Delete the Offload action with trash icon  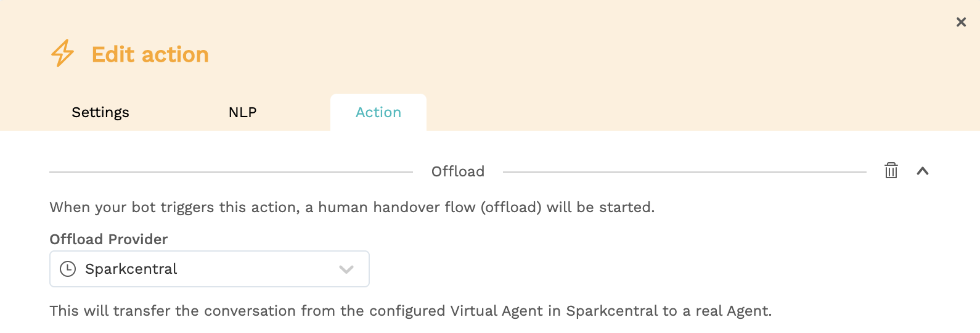click(x=891, y=171)
